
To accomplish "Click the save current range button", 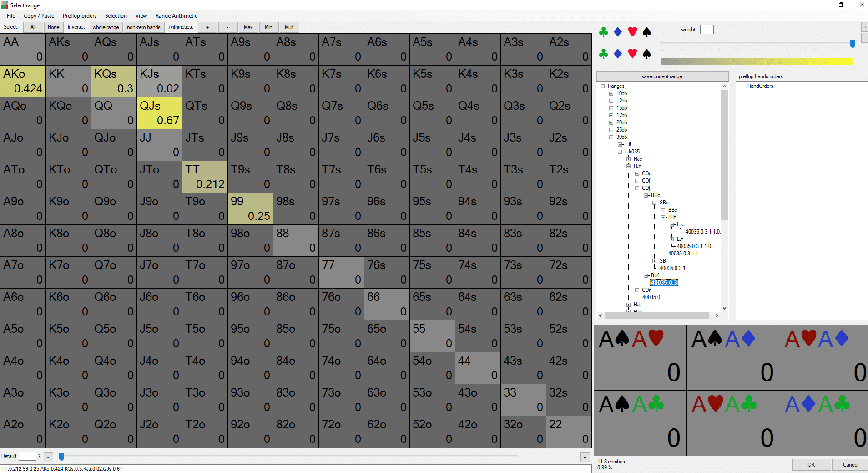I will pyautogui.click(x=662, y=76).
